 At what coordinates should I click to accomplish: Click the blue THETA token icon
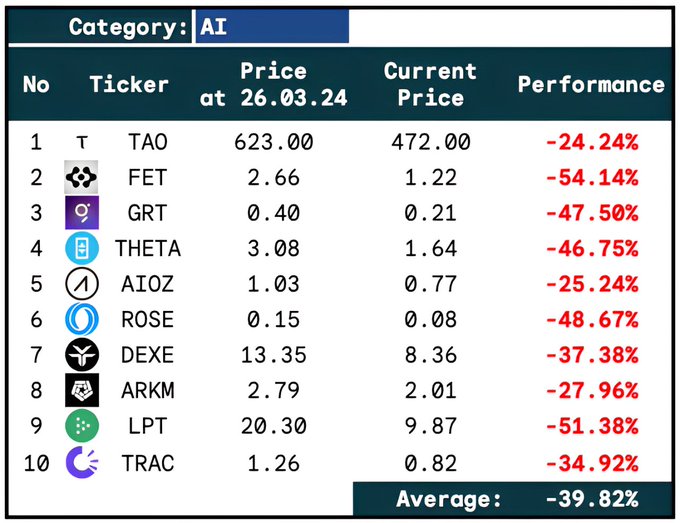[x=81, y=249]
